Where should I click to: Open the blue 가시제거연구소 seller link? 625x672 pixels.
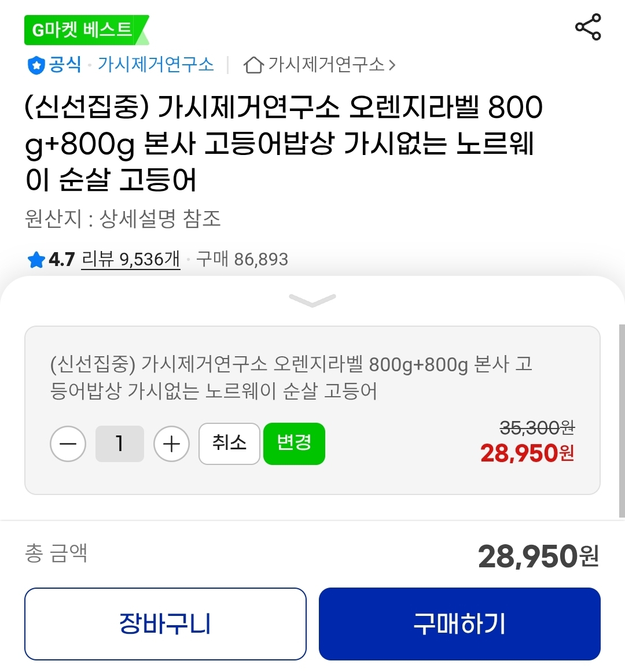pos(156,64)
